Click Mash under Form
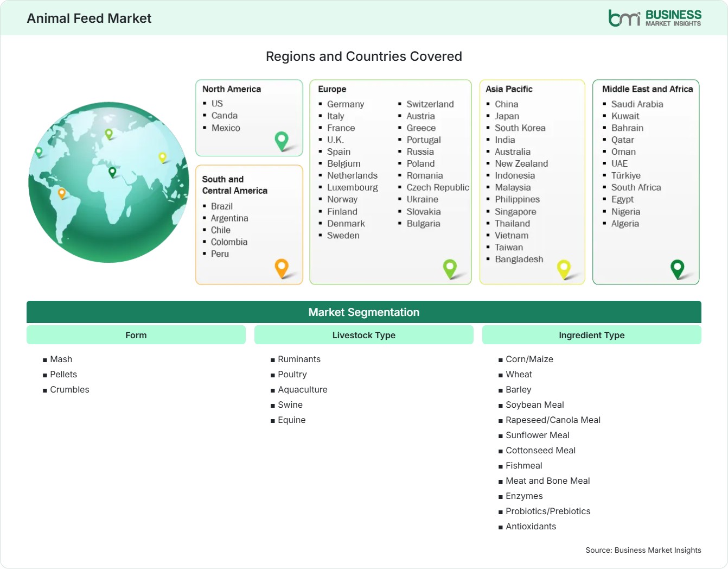 click(x=61, y=359)
